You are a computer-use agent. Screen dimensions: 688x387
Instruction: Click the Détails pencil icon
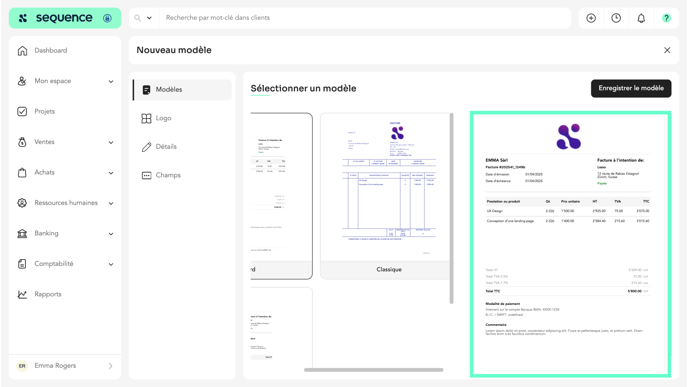pos(146,147)
